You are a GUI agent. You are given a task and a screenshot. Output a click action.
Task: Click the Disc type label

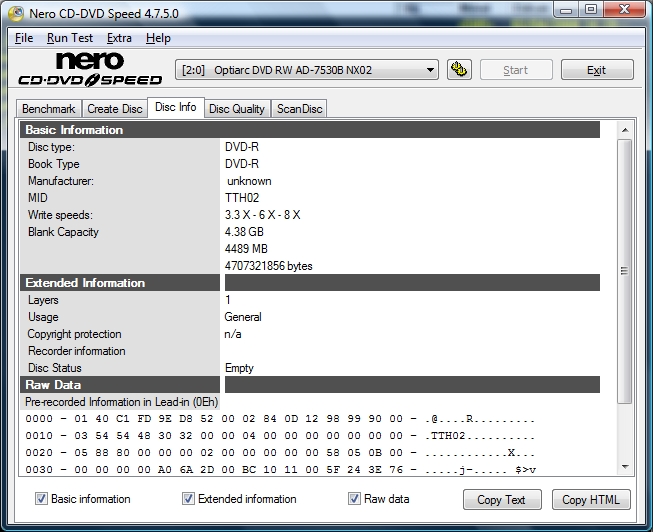[x=51, y=147]
